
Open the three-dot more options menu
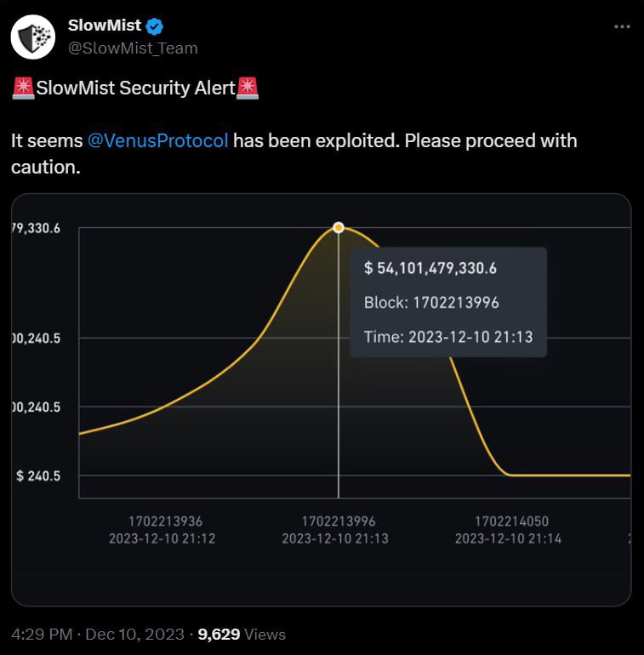click(622, 26)
